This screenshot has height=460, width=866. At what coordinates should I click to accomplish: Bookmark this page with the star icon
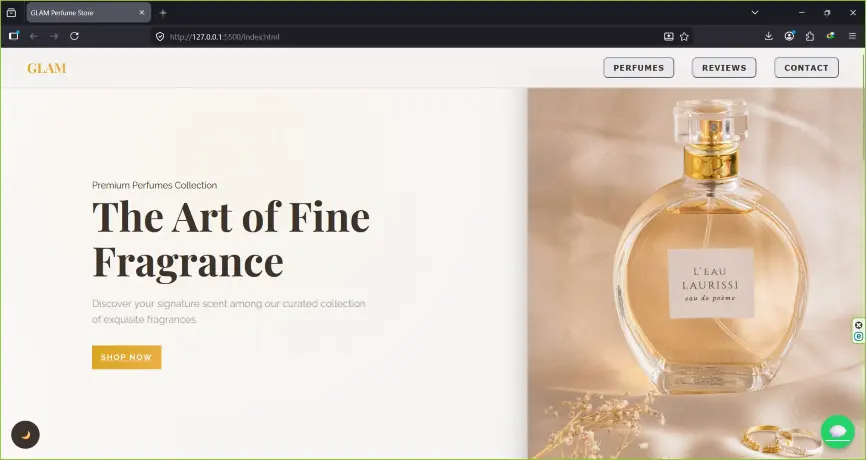(x=684, y=36)
